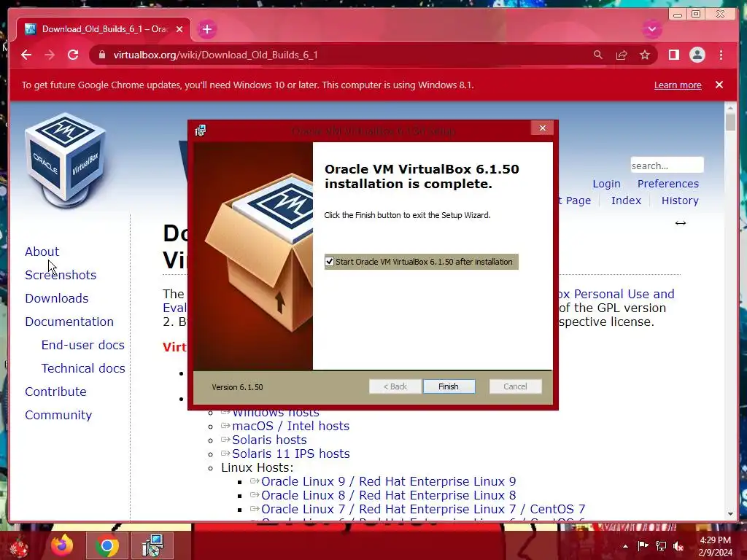
Task: Click the website search field
Action: (x=667, y=166)
